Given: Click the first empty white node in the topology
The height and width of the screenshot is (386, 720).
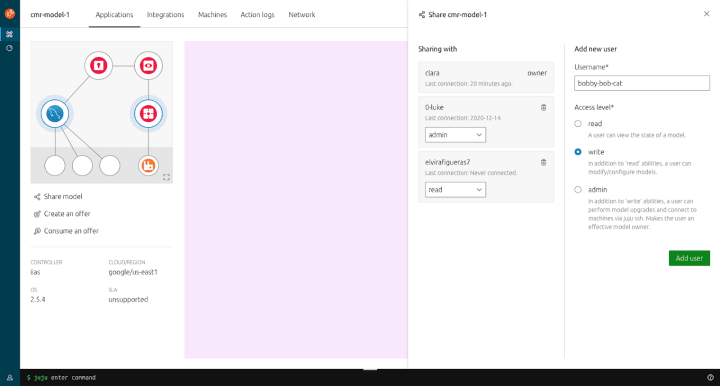Looking at the screenshot, I should [55, 166].
